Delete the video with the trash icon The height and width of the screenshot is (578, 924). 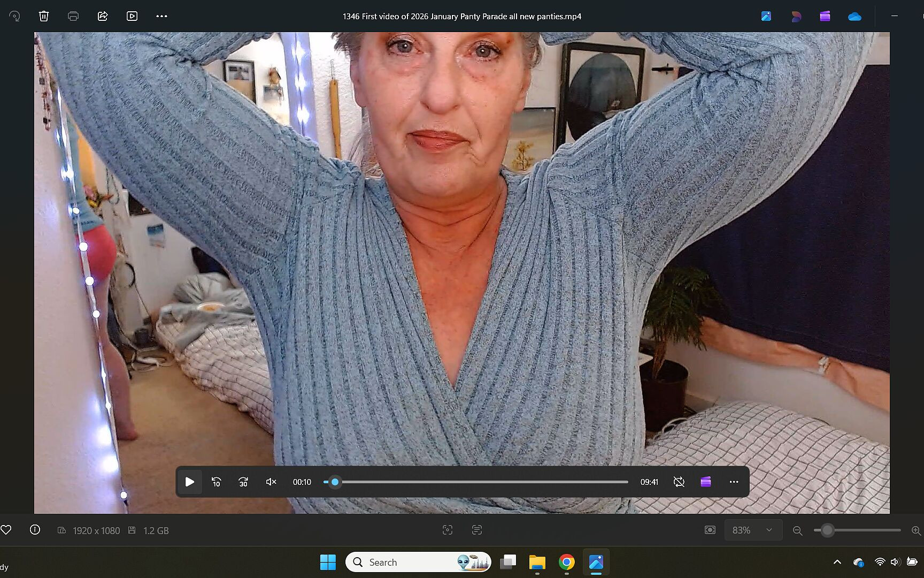pyautogui.click(x=44, y=16)
